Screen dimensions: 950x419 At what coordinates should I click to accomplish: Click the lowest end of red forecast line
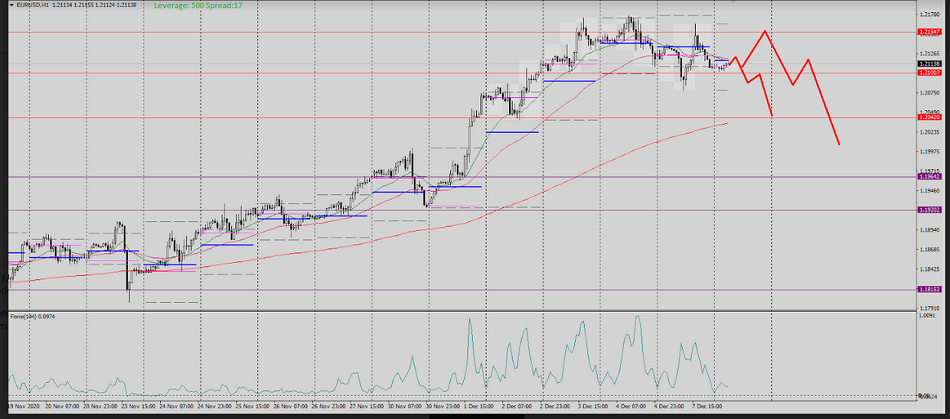(x=839, y=145)
